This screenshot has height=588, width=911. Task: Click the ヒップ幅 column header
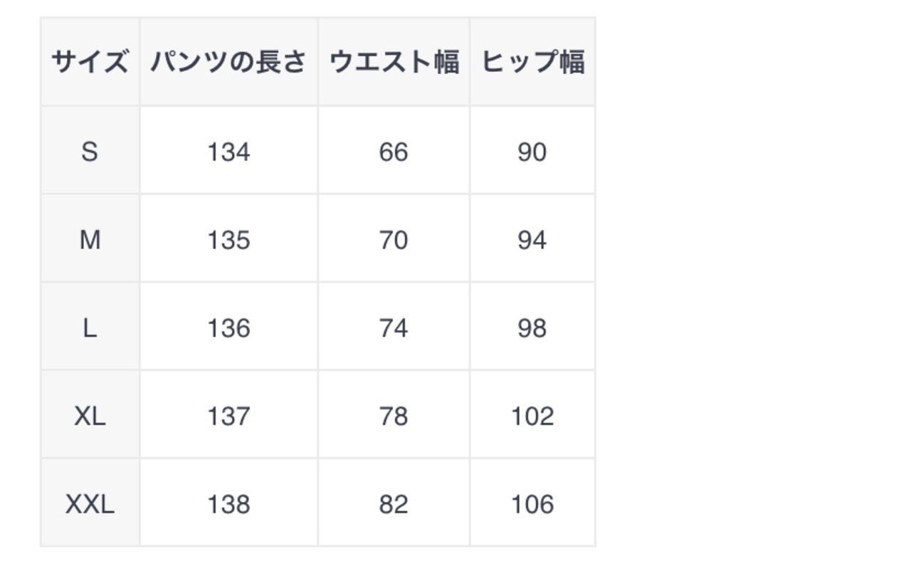(532, 62)
